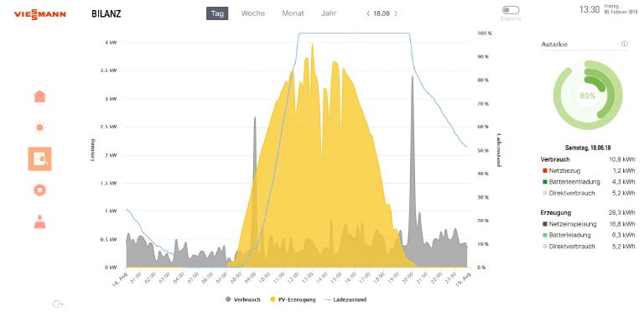Click the Viessmann logo
Screen dimensions: 644x312
click(40, 14)
